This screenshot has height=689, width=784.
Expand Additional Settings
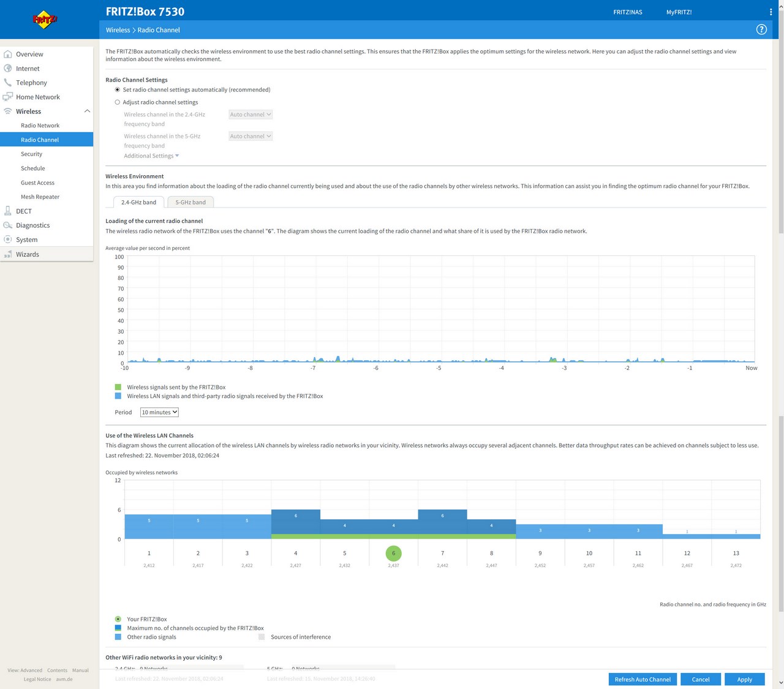click(x=151, y=156)
